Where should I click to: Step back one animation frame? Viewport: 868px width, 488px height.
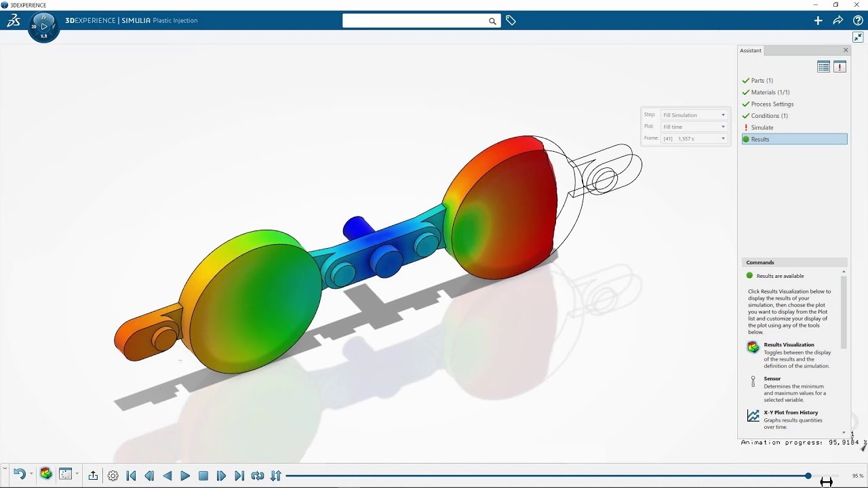(x=149, y=476)
